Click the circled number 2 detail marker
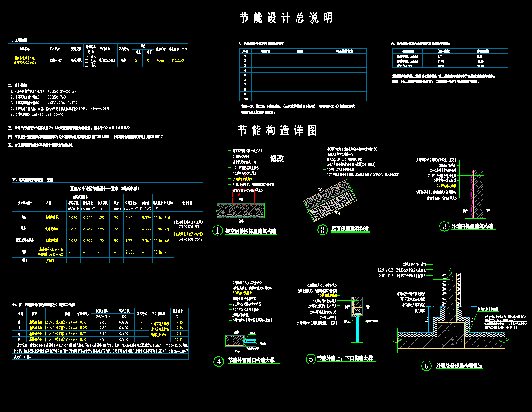This screenshot has width=532, height=412. (x=323, y=229)
